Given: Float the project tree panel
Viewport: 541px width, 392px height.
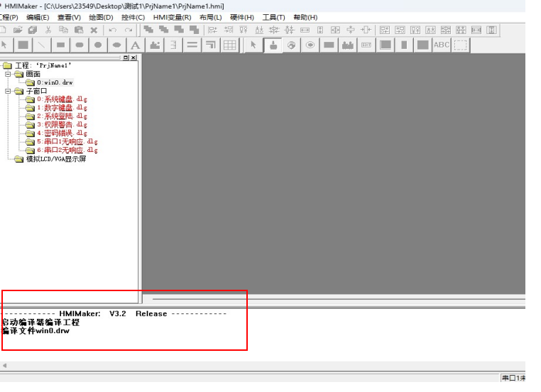Looking at the screenshot, I should 126,58.
